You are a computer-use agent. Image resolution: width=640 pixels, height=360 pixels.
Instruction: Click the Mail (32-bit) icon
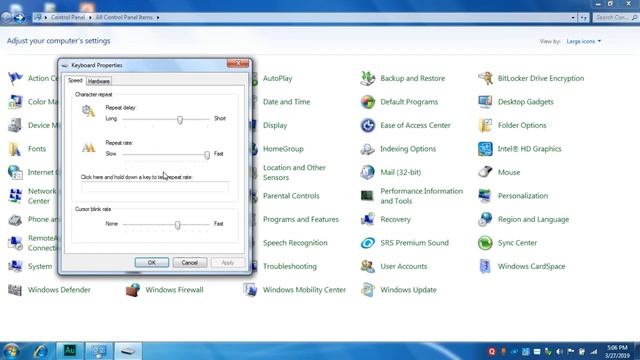coord(368,172)
